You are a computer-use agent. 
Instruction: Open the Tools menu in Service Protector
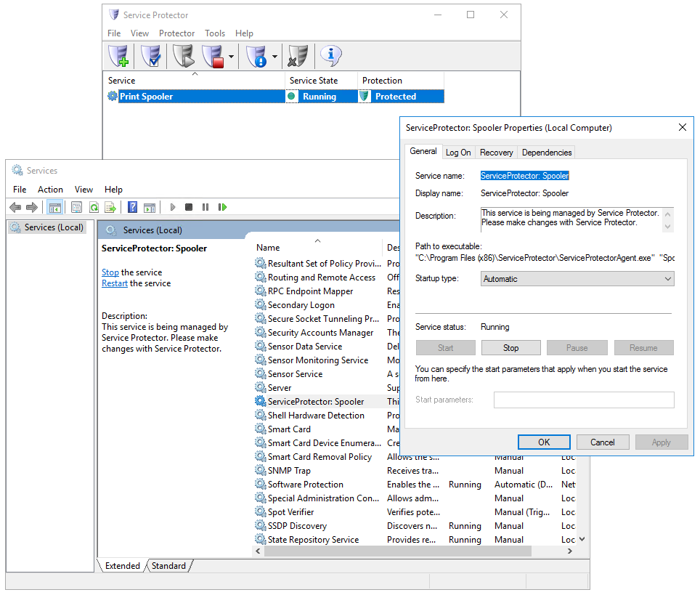coord(215,33)
